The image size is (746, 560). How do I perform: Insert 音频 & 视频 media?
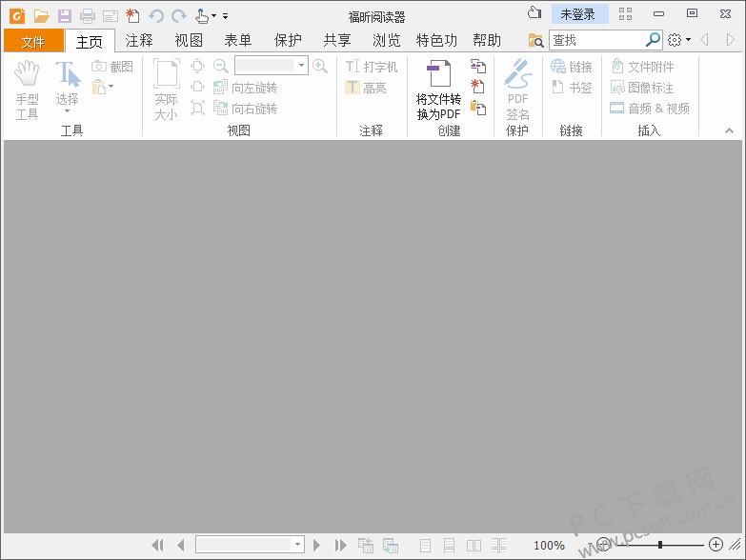coord(650,109)
